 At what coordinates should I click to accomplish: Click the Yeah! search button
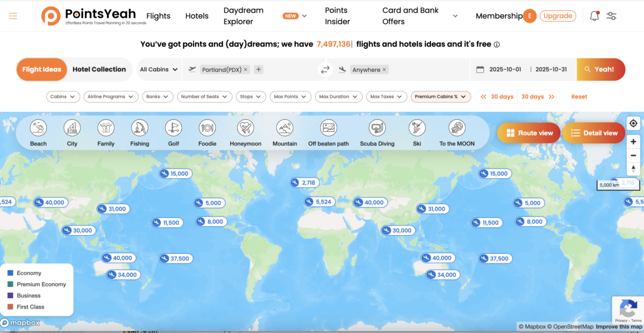601,69
